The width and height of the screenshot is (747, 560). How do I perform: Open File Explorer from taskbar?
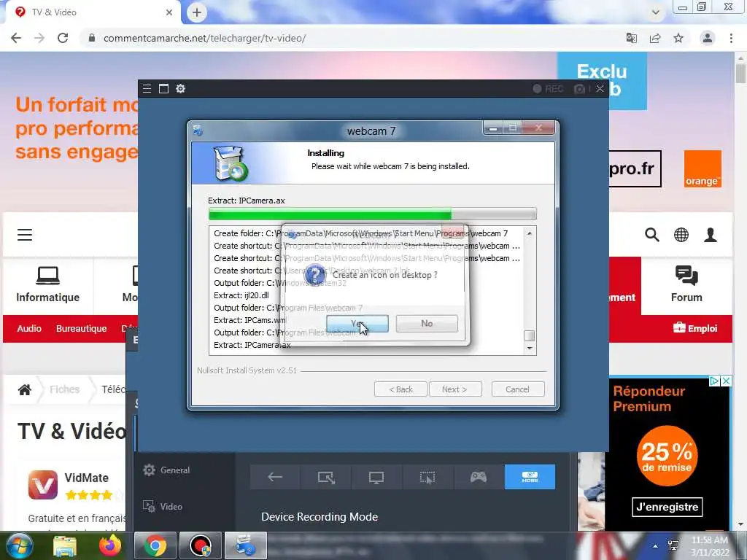point(65,545)
